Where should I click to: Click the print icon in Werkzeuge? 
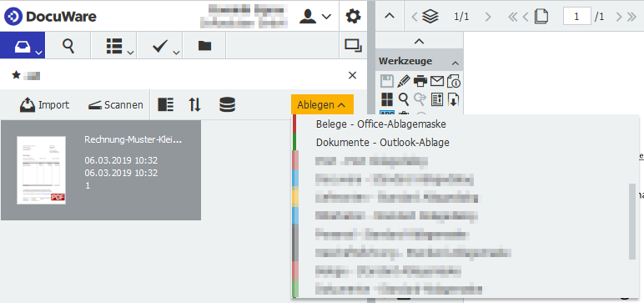coord(420,81)
